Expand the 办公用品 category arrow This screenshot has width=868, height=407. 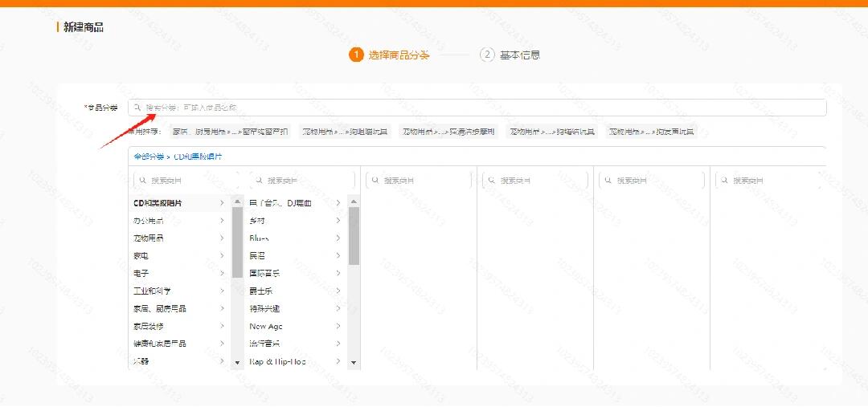(222, 221)
